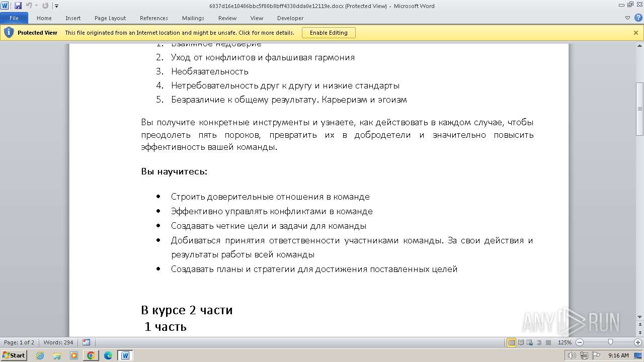644x362 pixels.
Task: Click the Save icon in Quick Access Toolbar
Action: pyautogui.click(x=18, y=6)
